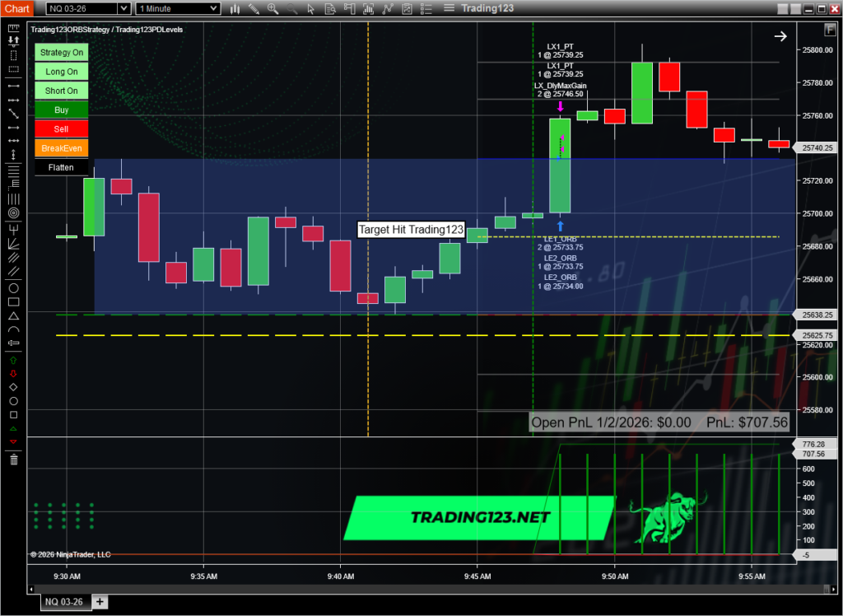Select the ellipse drawing tool in the left sidebar
Viewport: 843px width, 616px height.
click(12, 289)
